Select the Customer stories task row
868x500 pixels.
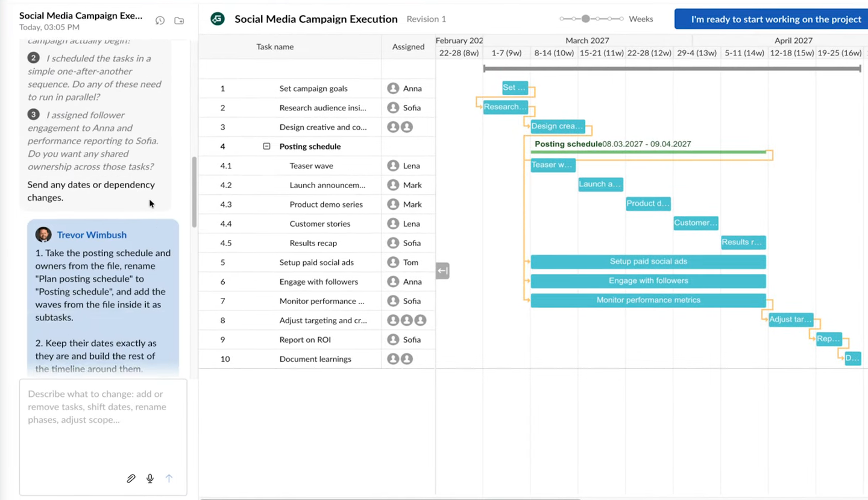tap(317, 224)
